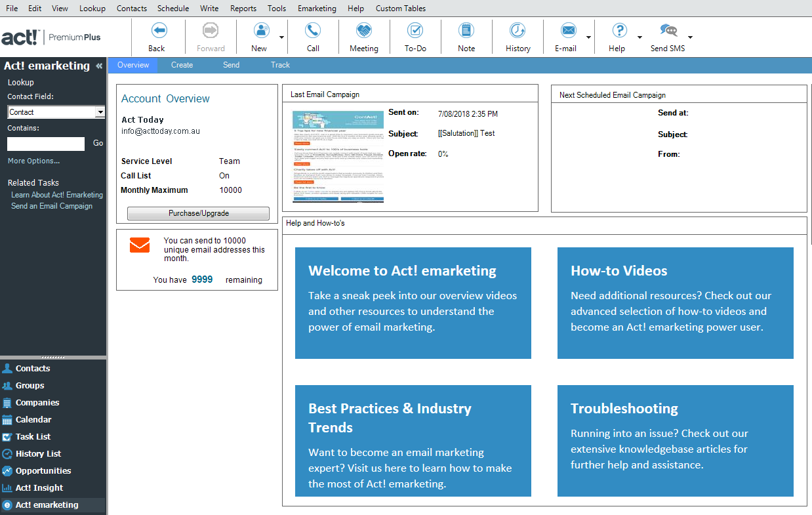Viewport: 812px width, 515px height.
Task: Click the Note toolbar icon
Action: pos(466,31)
